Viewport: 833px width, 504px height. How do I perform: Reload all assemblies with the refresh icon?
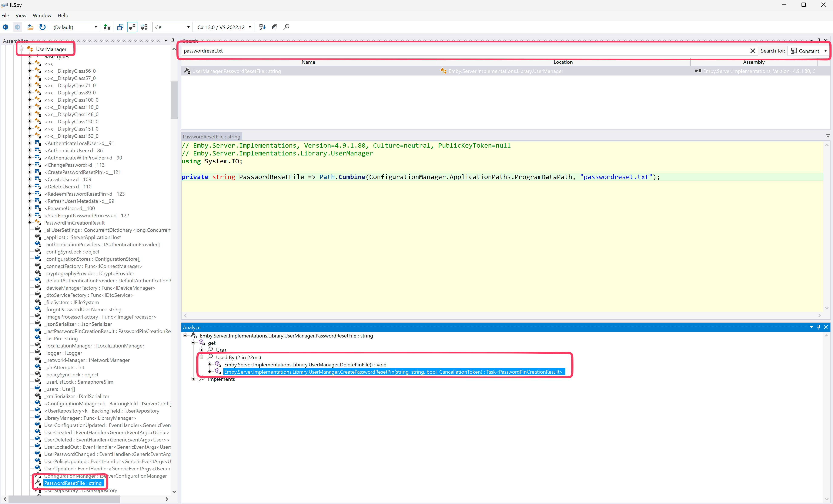(42, 27)
